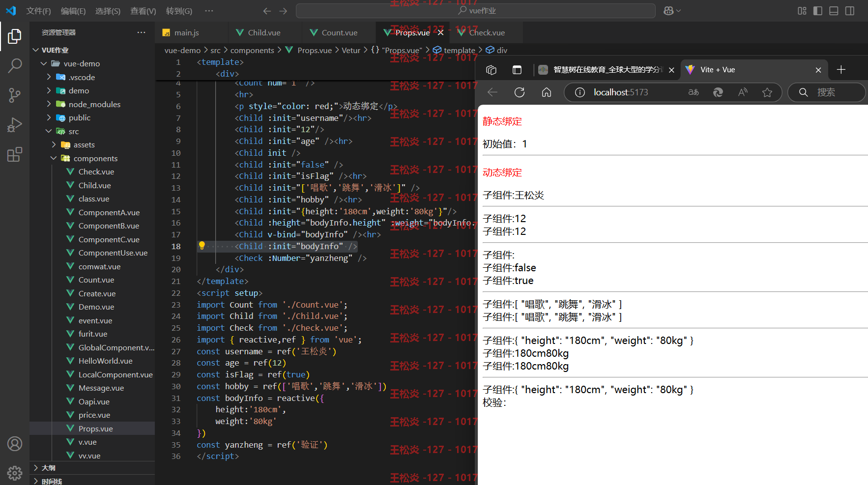Viewport: 868px width, 485px height.
Task: Expand the demo folder
Action: tap(49, 90)
